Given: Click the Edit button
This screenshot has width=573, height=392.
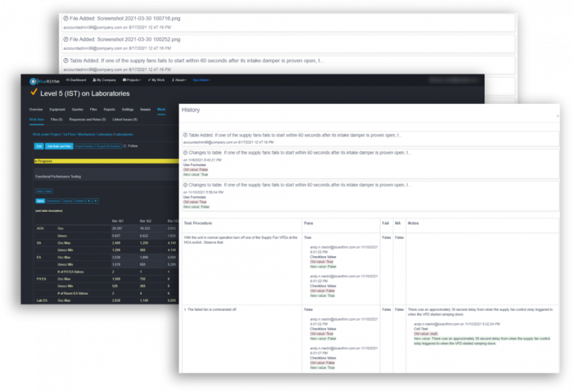Looking at the screenshot, I should tap(39, 146).
